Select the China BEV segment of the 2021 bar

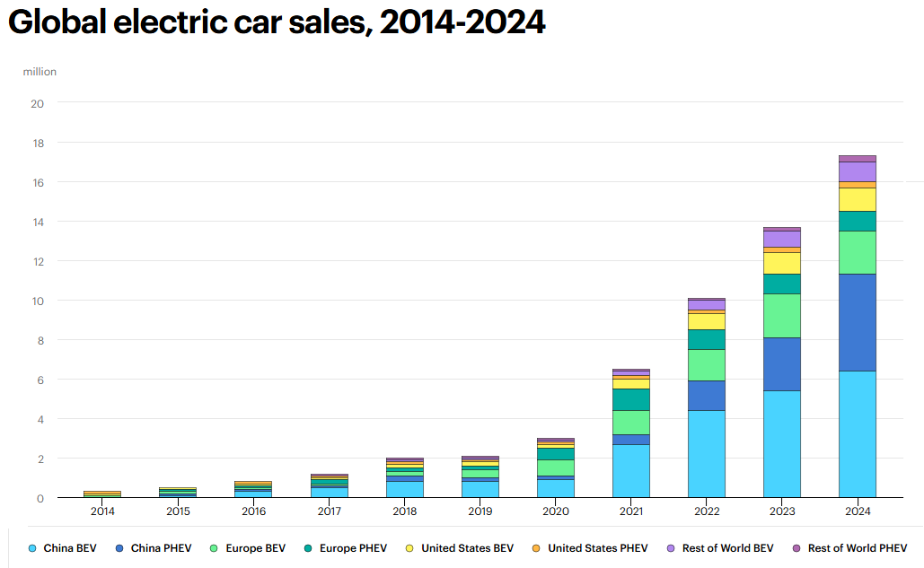click(630, 470)
